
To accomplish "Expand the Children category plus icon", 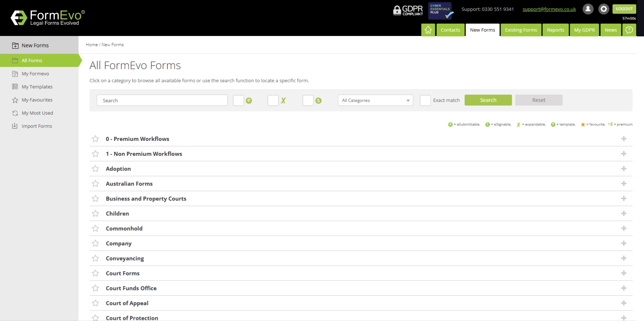I will 624,214.
